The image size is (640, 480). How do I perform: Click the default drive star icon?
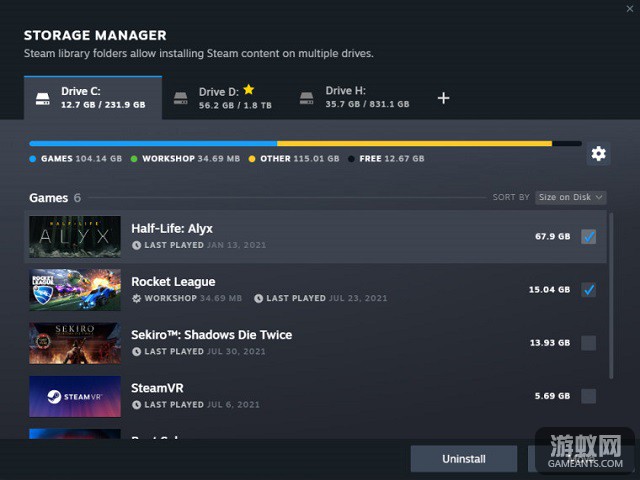(249, 89)
